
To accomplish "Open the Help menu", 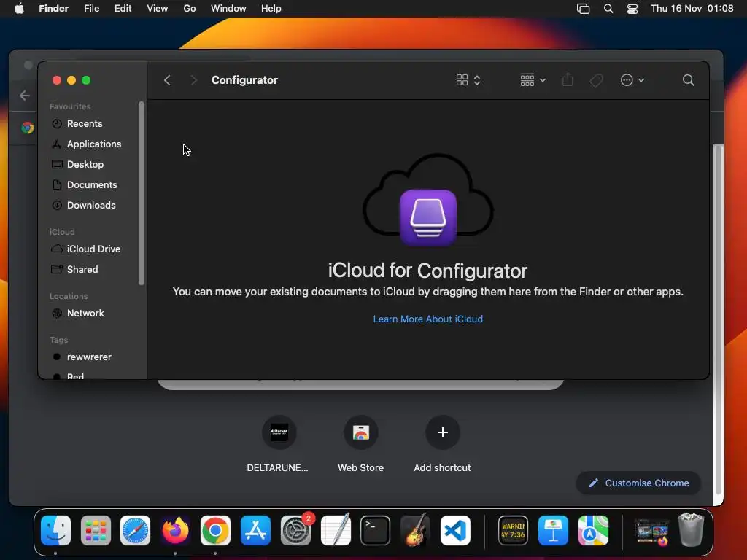I will point(271,9).
